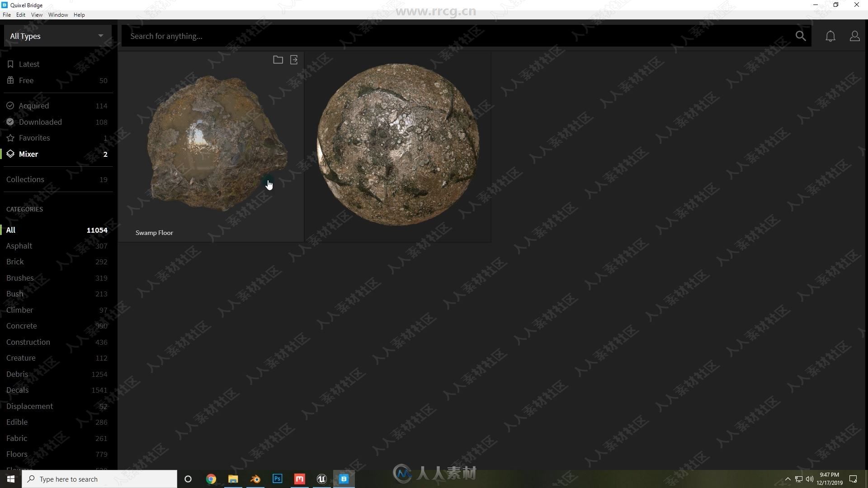This screenshot has width=868, height=488.
Task: Expand the Collections category section
Action: 25,179
